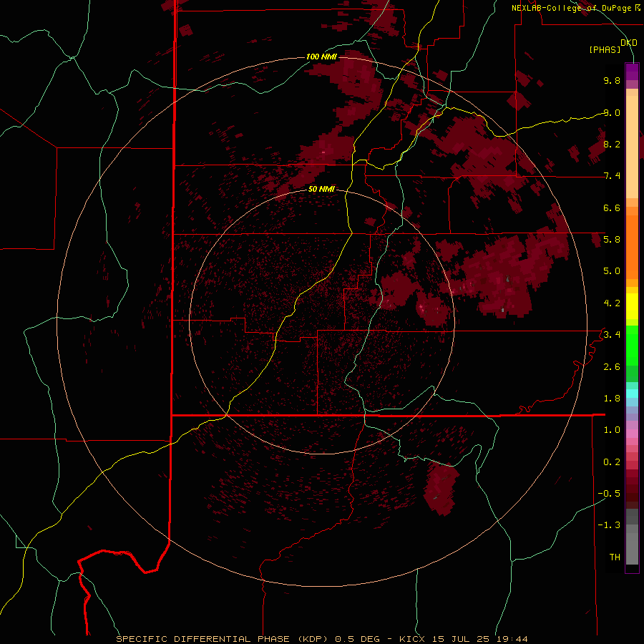Viewport: 644px width, 644px height.
Task: Click the cyan segment of the color bar
Action: [x=632, y=394]
